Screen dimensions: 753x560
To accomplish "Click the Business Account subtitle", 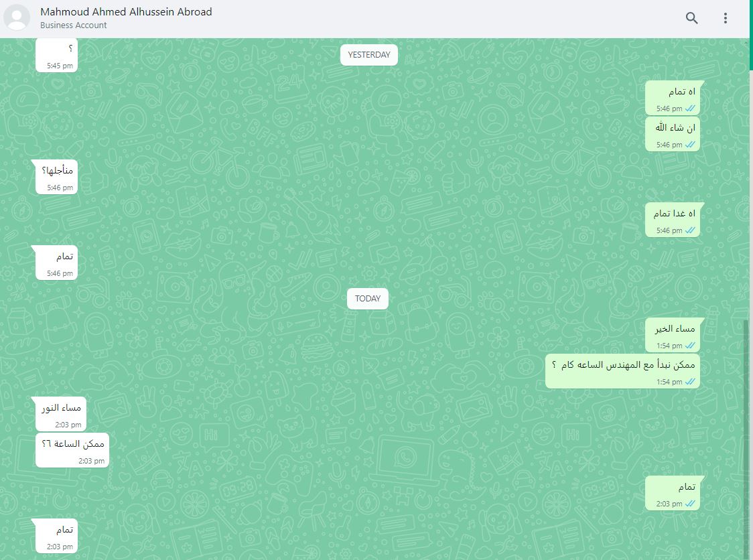I will click(74, 25).
